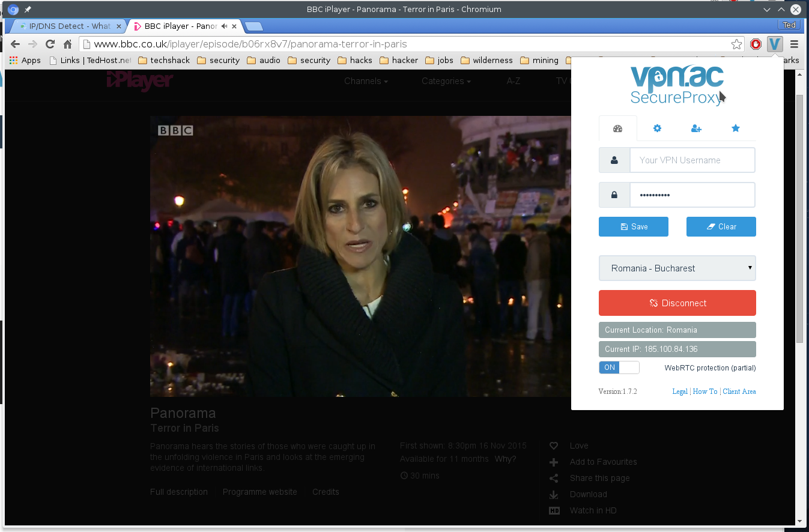Viewport: 809px width, 532px height.
Task: Open the star favorites tab in VPN.ac popup
Action: tap(736, 128)
